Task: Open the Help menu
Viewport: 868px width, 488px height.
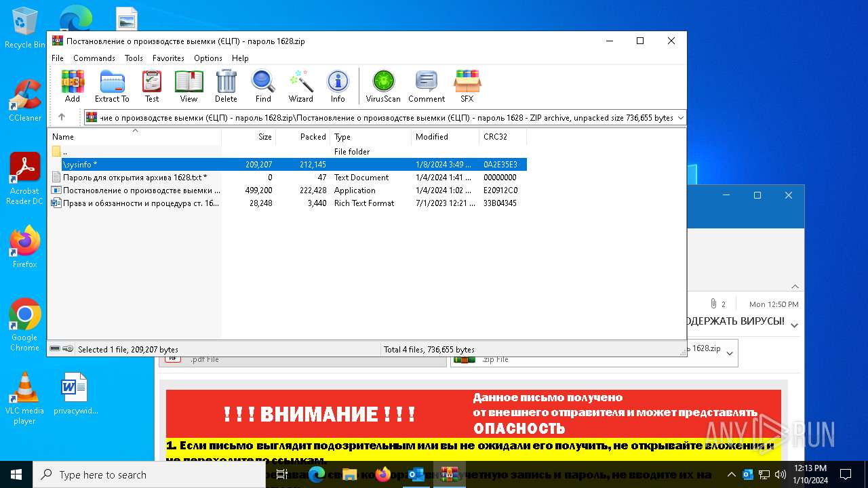Action: pyautogui.click(x=240, y=58)
